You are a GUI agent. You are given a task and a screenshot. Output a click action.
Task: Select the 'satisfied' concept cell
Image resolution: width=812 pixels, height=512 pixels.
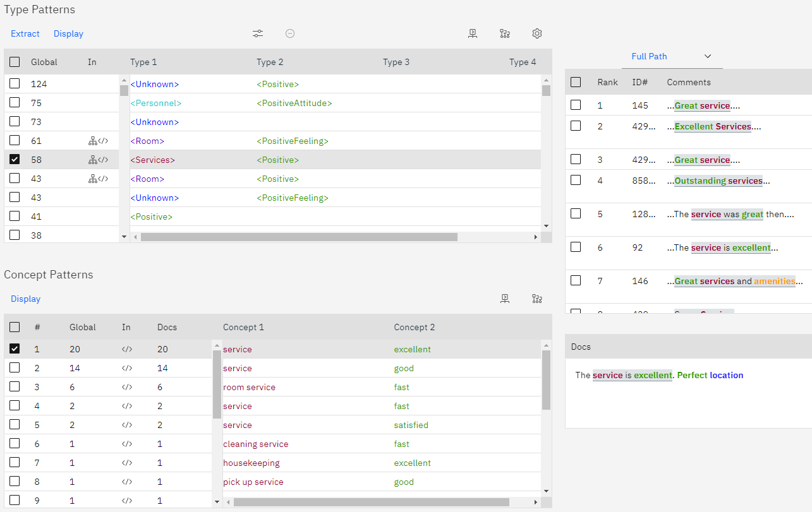coord(411,425)
